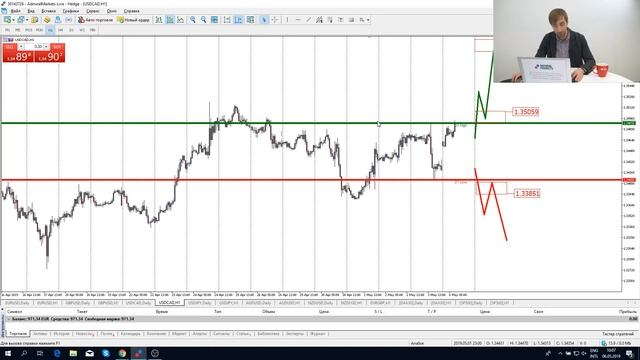The width and height of the screenshot is (640, 360).
Task: Set timeframe to H4
Action: pyautogui.click(x=60, y=30)
